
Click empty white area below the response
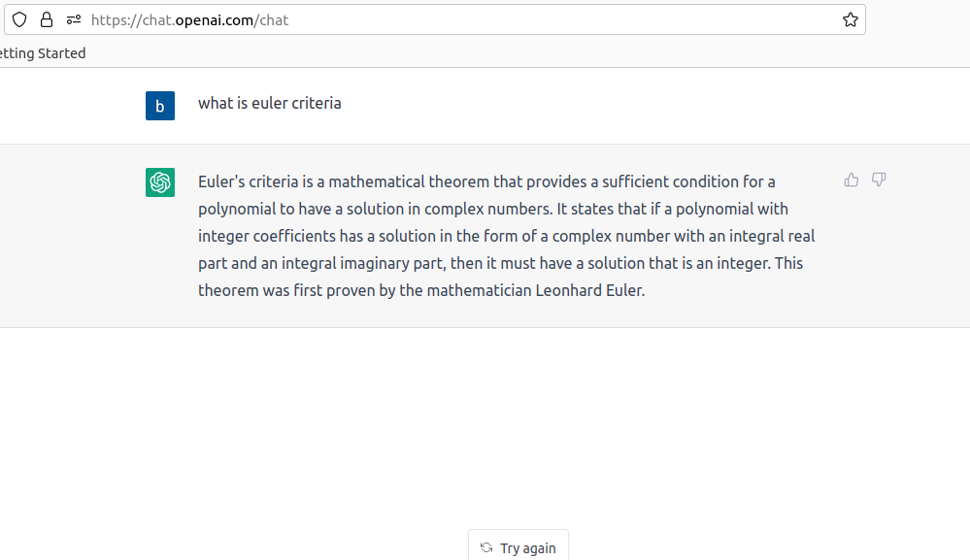(483, 420)
